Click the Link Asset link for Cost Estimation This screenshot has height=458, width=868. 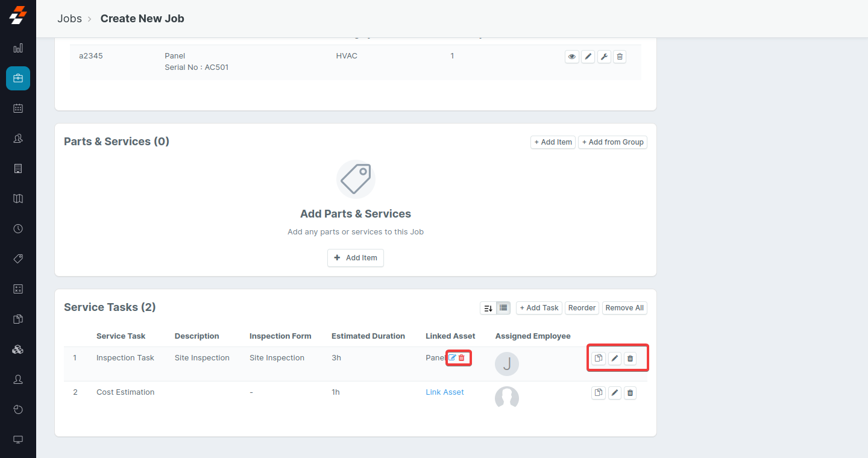(x=444, y=392)
